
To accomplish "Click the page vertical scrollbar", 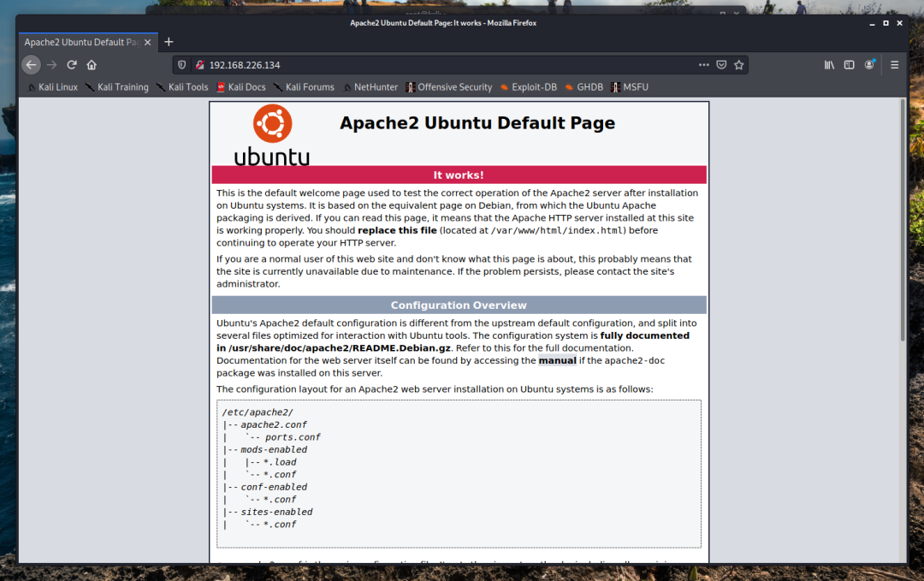I will (903, 220).
